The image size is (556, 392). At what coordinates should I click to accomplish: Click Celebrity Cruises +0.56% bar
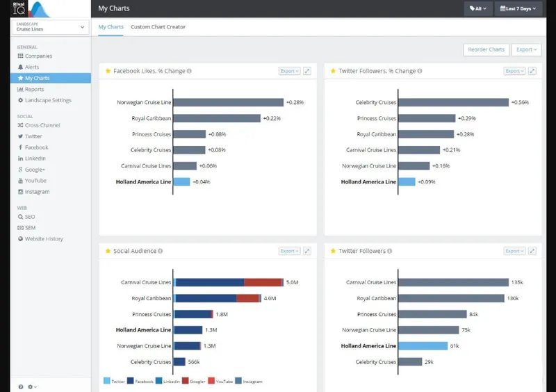click(x=454, y=103)
